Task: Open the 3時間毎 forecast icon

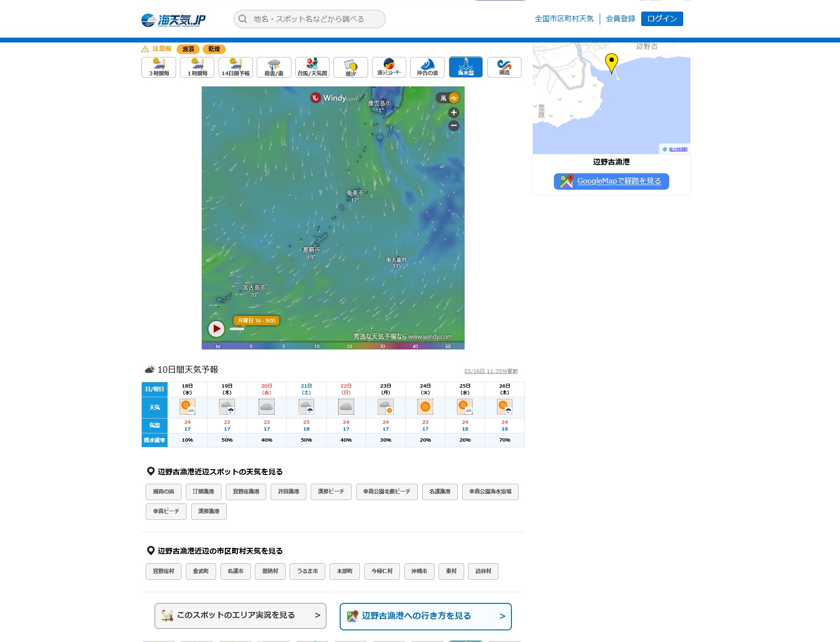Action: [x=159, y=67]
